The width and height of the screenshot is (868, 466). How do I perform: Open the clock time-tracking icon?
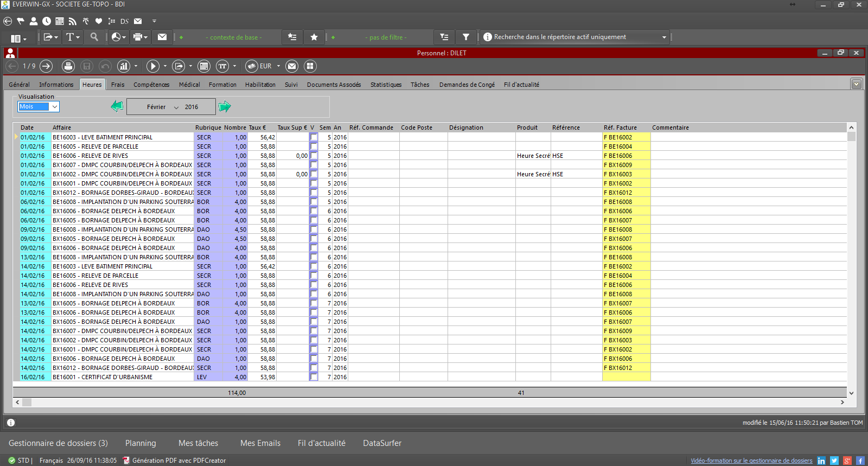(47, 21)
